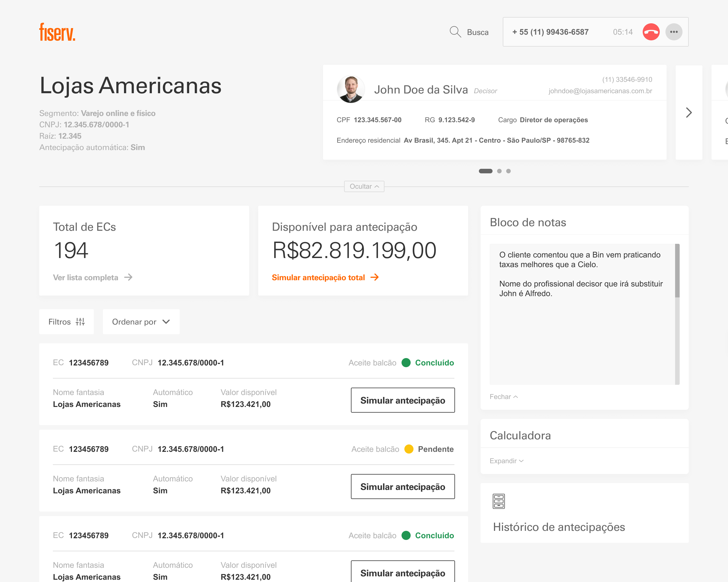Screen dimensions: 728x582
Task: Click contact phone (11) 33546-9910
Action: pyautogui.click(x=627, y=80)
